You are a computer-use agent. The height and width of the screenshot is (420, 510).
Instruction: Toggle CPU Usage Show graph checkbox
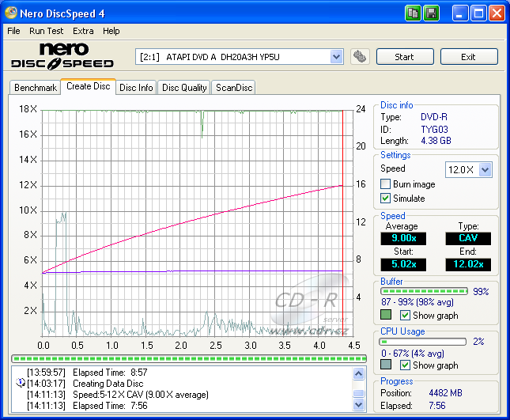pos(405,365)
